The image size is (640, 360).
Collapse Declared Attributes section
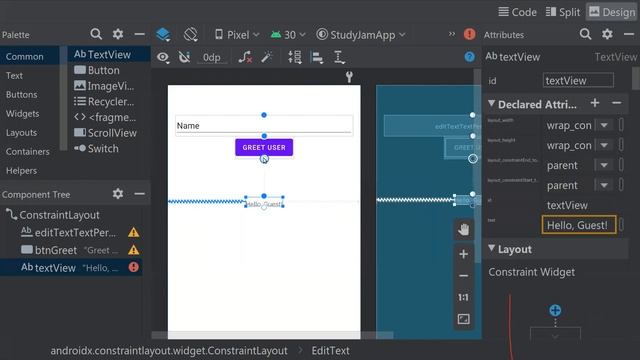(x=491, y=104)
